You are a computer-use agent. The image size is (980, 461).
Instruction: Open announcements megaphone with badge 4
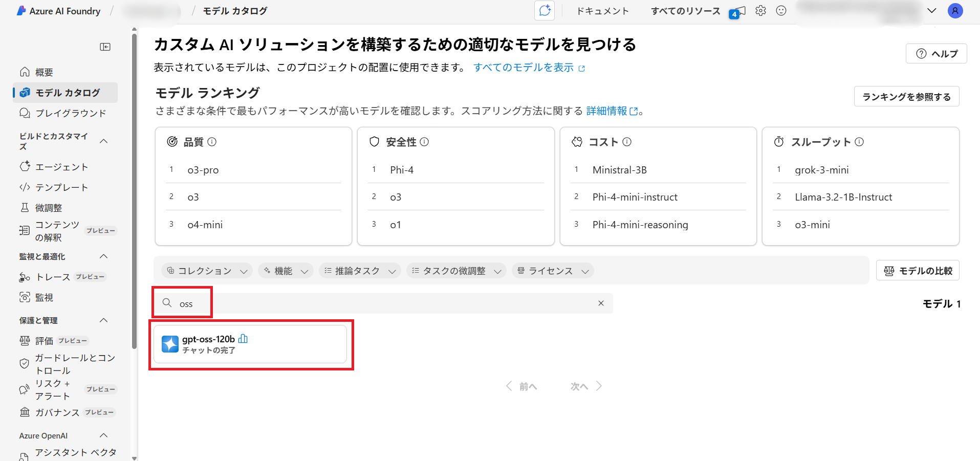[x=738, y=12]
